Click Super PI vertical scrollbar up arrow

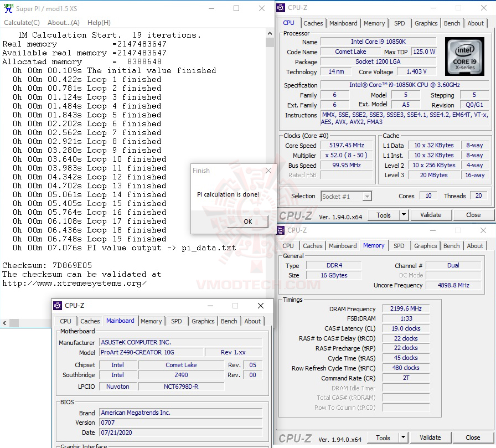(x=270, y=33)
